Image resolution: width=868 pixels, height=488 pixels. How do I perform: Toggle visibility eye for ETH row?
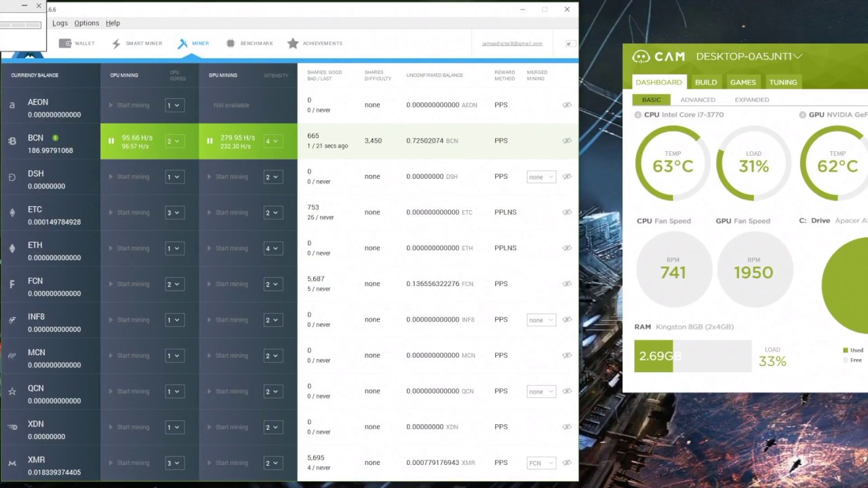click(567, 249)
